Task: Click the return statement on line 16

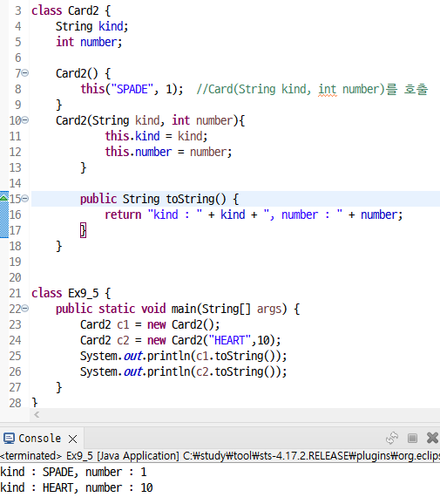Action: [254, 215]
